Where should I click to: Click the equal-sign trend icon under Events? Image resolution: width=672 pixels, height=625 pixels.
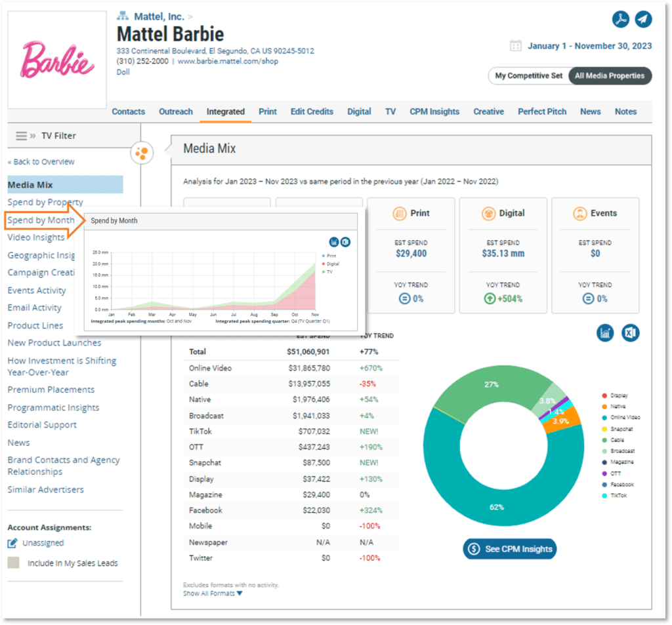point(589,298)
